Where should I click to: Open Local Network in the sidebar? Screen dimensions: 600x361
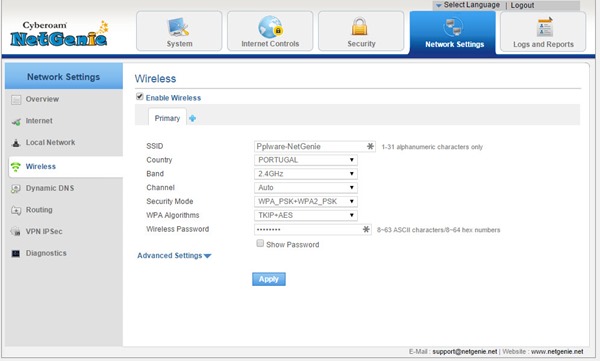[x=50, y=142]
